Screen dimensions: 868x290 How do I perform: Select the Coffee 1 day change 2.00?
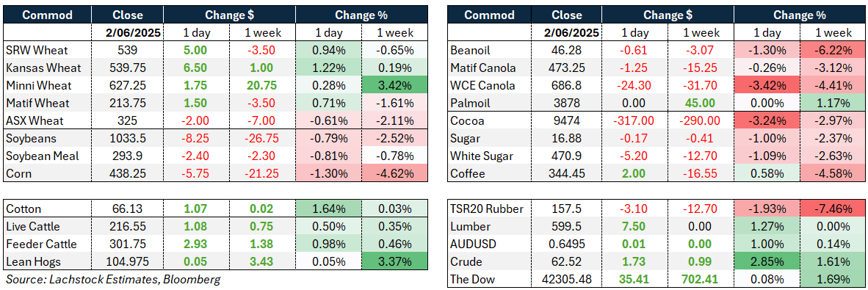(x=636, y=174)
